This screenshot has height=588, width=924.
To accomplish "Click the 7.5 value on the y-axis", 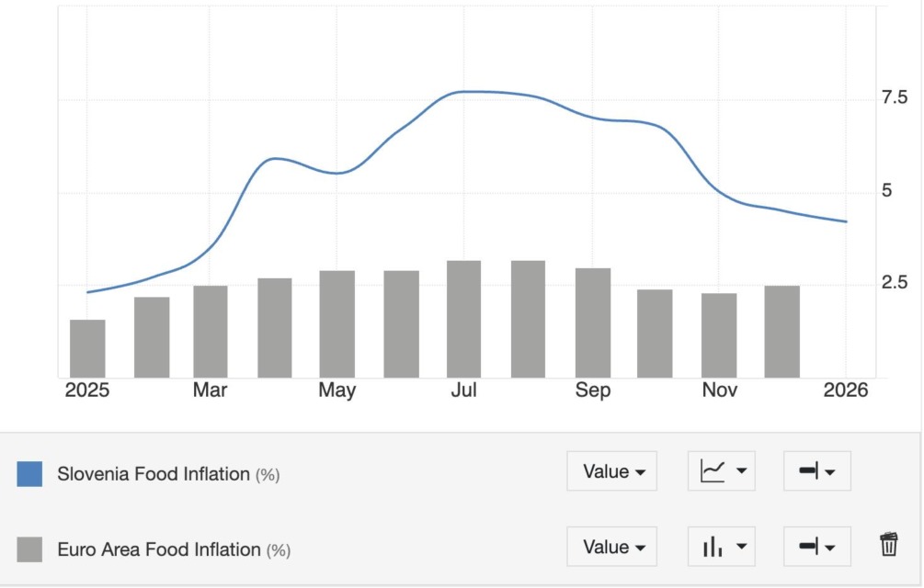I will pos(895,97).
